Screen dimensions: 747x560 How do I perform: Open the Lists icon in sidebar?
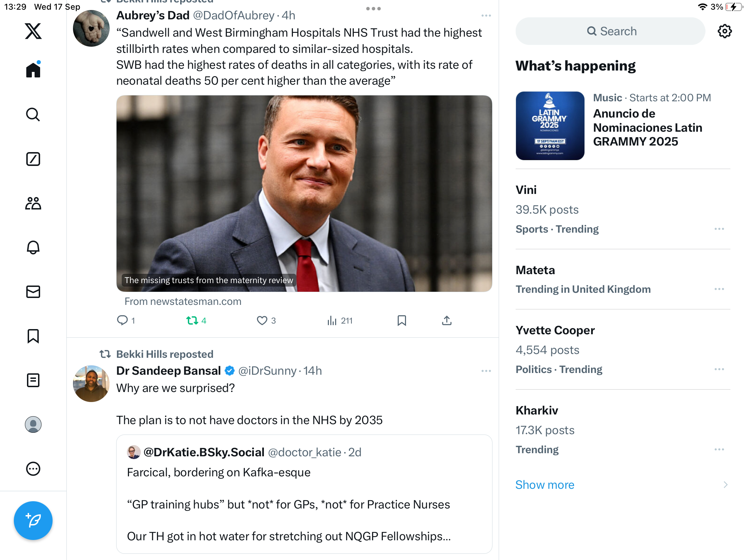point(33,380)
